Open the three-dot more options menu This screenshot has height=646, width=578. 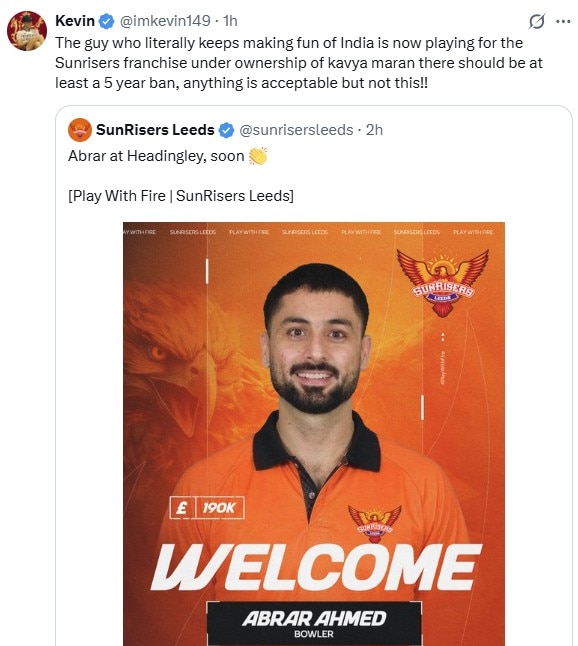(x=563, y=21)
